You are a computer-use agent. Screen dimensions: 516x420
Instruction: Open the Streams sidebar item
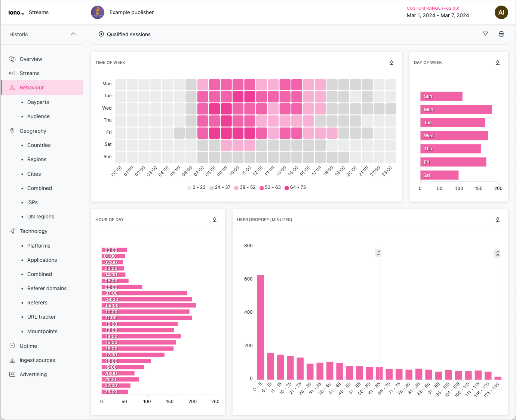[x=30, y=73]
